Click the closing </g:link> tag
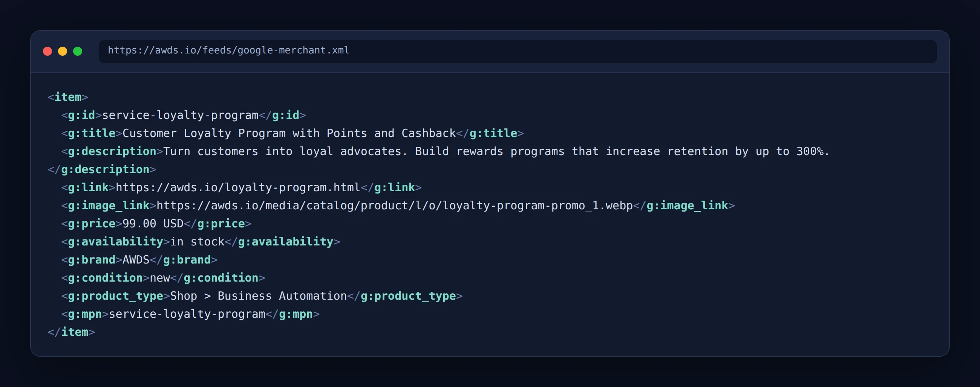Image resolution: width=980 pixels, height=387 pixels. 391,187
